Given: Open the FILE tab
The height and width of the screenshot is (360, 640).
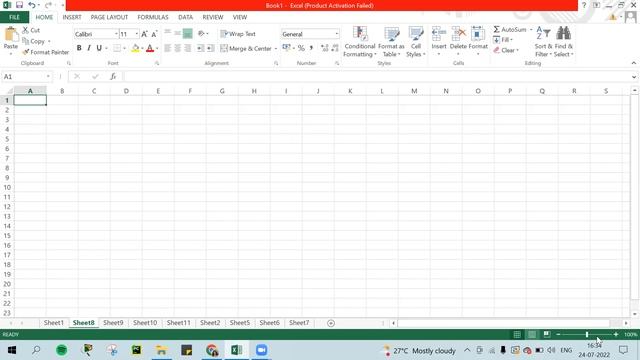Looking at the screenshot, I should 14,17.
